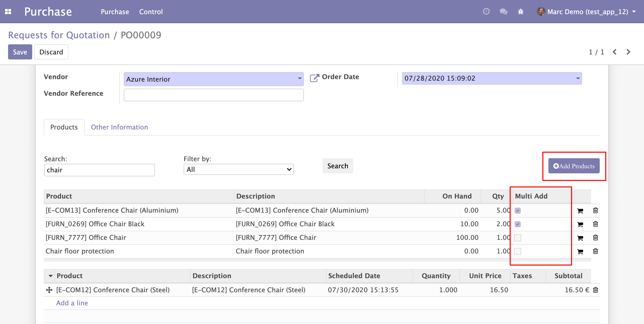Open the conversations chat icon
The width and height of the screenshot is (644, 324).
click(503, 12)
